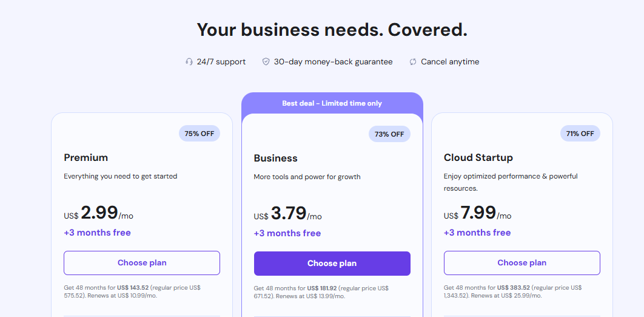Click the refresh icon beside Cancel anytime
The height and width of the screenshot is (317, 644).
(413, 62)
